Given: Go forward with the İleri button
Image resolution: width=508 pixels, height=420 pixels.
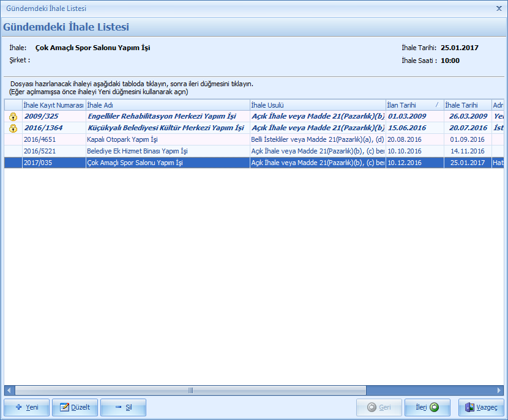Looking at the screenshot, I should pyautogui.click(x=427, y=407).
